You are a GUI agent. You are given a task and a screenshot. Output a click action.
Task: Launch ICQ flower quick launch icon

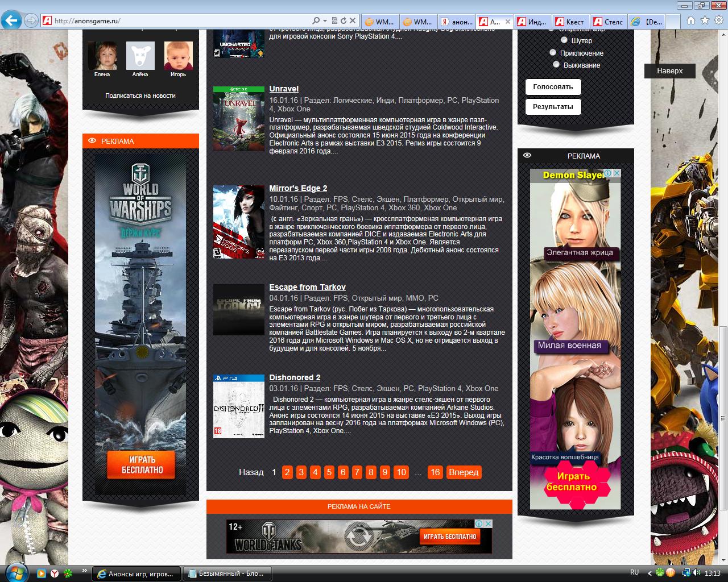pos(68,573)
